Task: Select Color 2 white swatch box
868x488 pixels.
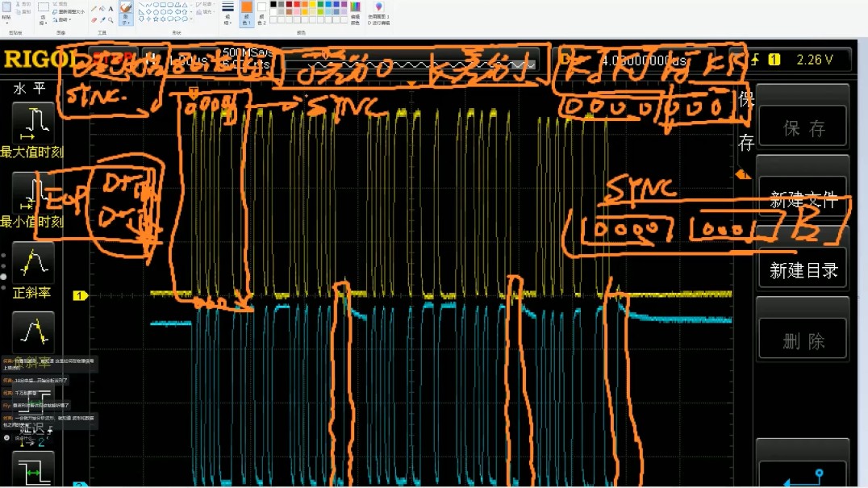Action: 261,8
